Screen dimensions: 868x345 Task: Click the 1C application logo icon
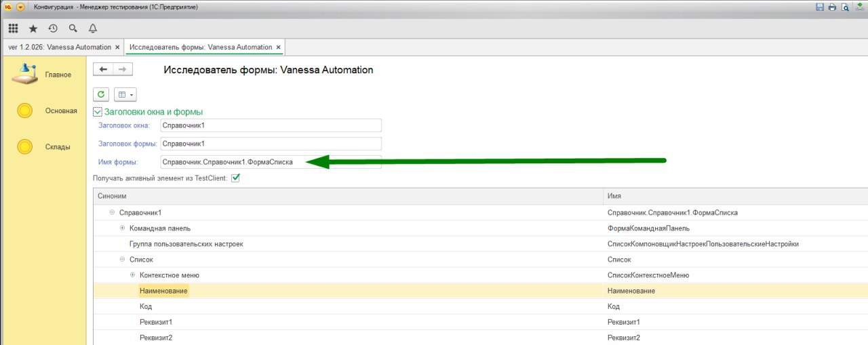point(7,7)
